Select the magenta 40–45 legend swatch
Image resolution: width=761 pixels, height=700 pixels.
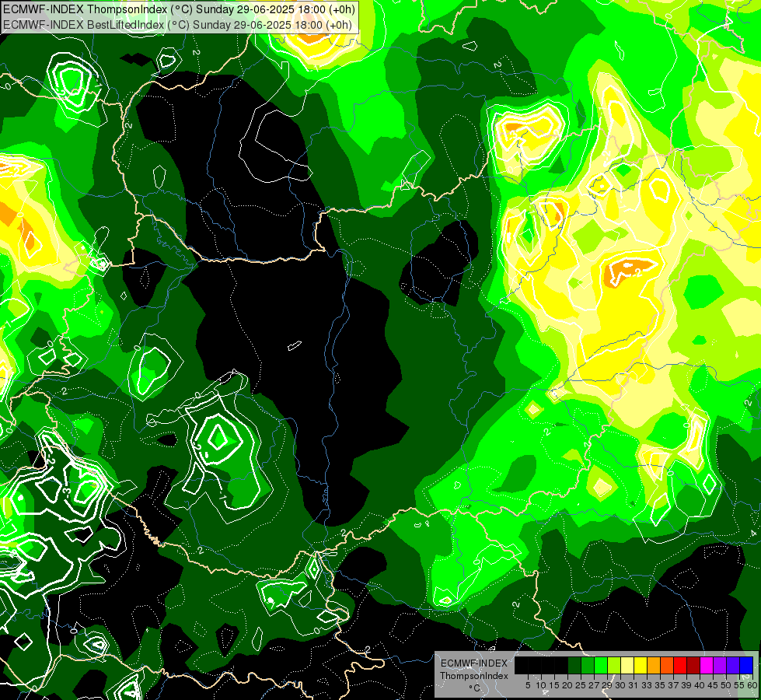tap(707, 665)
